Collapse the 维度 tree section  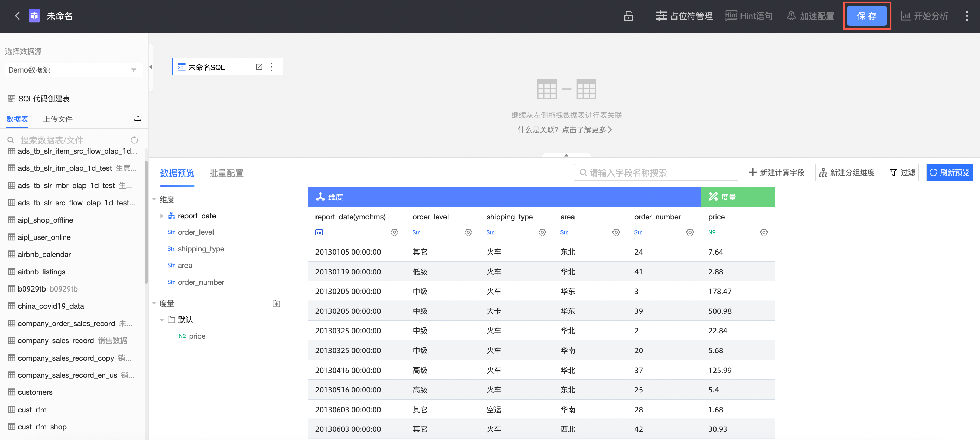[x=154, y=199]
